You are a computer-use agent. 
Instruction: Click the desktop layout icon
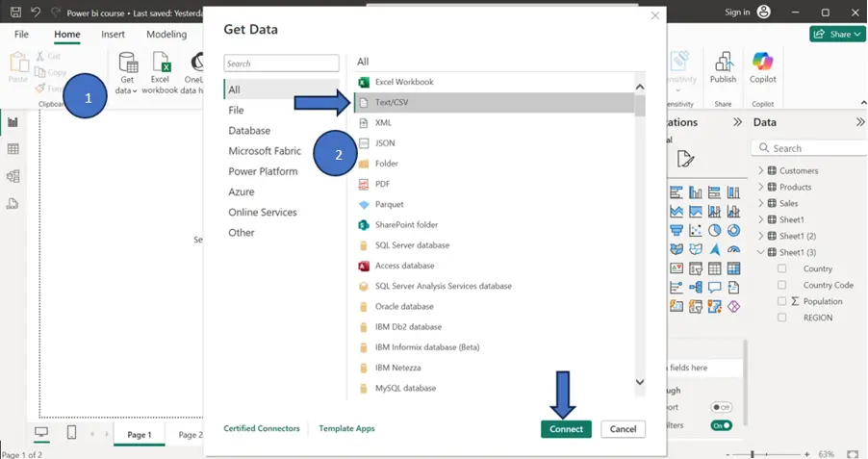41,432
